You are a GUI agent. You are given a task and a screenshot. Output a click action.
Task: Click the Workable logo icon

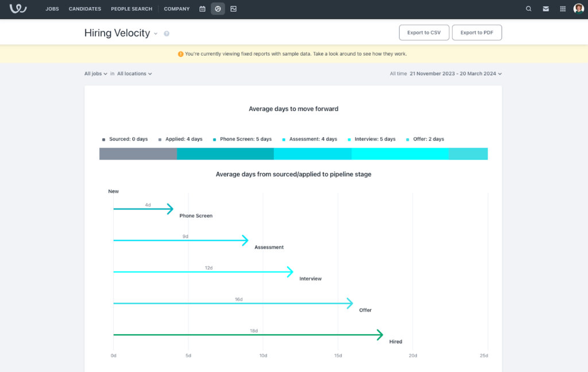pyautogui.click(x=18, y=8)
